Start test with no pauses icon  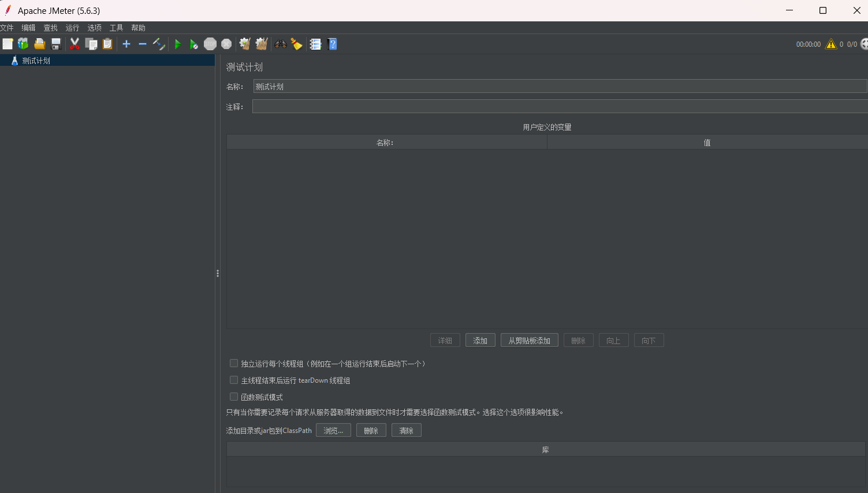click(194, 44)
